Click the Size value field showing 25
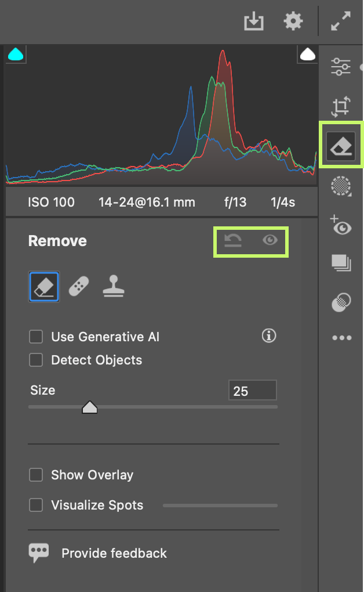Image resolution: width=364 pixels, height=592 pixels. click(x=253, y=391)
